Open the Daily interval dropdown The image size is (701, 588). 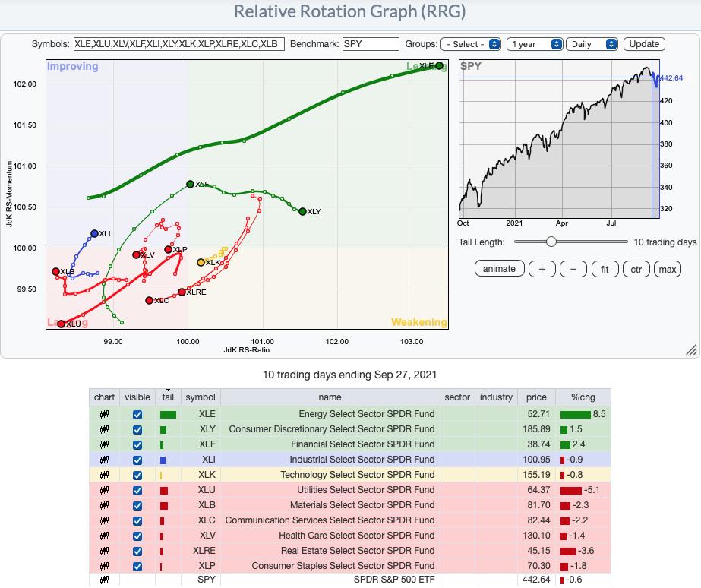(592, 44)
